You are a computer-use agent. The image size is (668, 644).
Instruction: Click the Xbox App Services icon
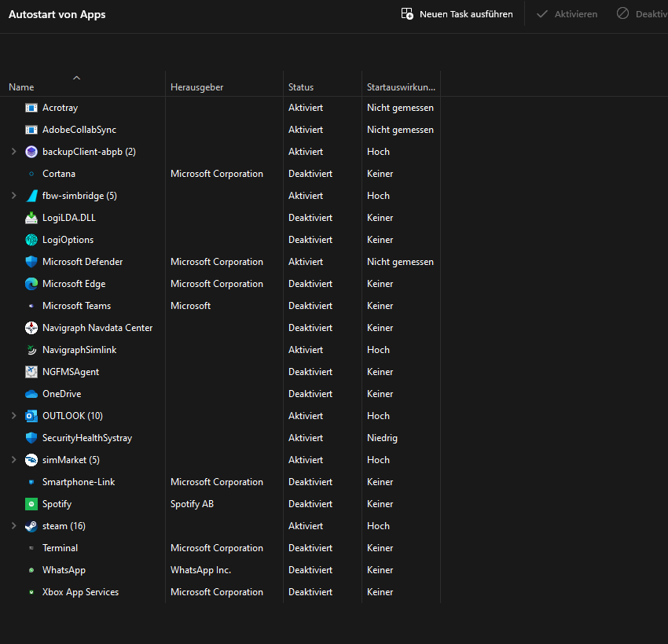pyautogui.click(x=31, y=591)
